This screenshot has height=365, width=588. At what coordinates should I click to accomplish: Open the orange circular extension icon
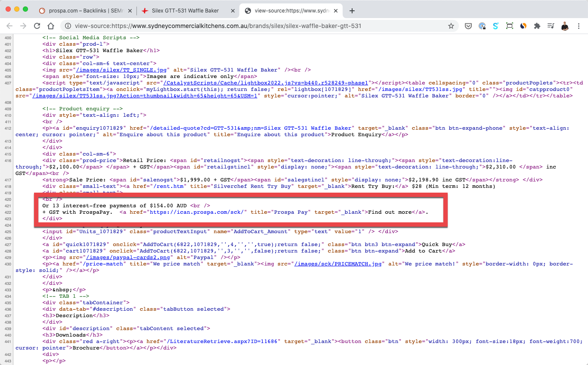click(x=523, y=26)
